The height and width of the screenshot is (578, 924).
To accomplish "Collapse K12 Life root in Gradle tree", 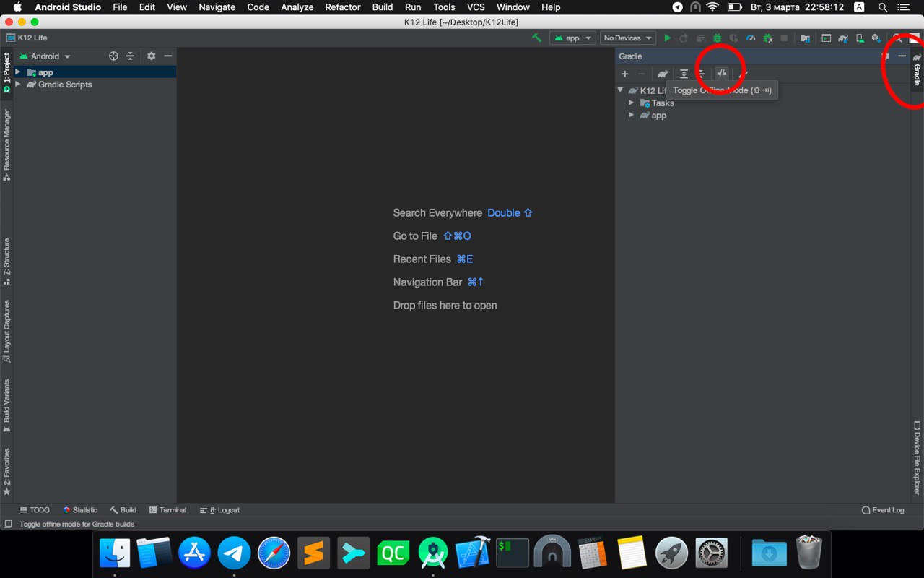I will [620, 90].
